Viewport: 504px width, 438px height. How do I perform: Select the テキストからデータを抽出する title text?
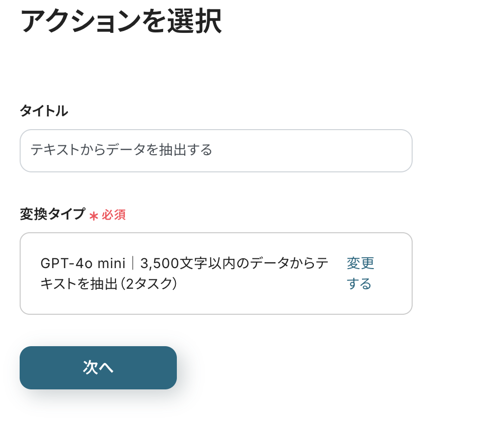point(121,150)
